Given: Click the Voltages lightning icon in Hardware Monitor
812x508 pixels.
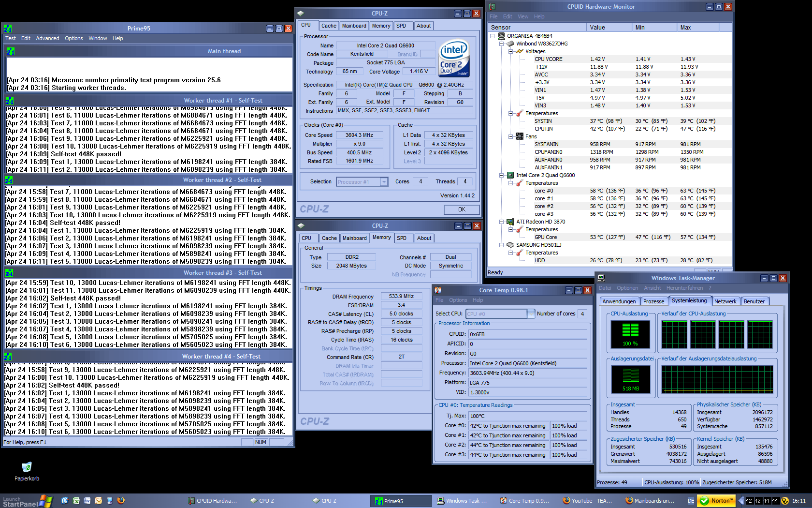Looking at the screenshot, I should (520, 51).
